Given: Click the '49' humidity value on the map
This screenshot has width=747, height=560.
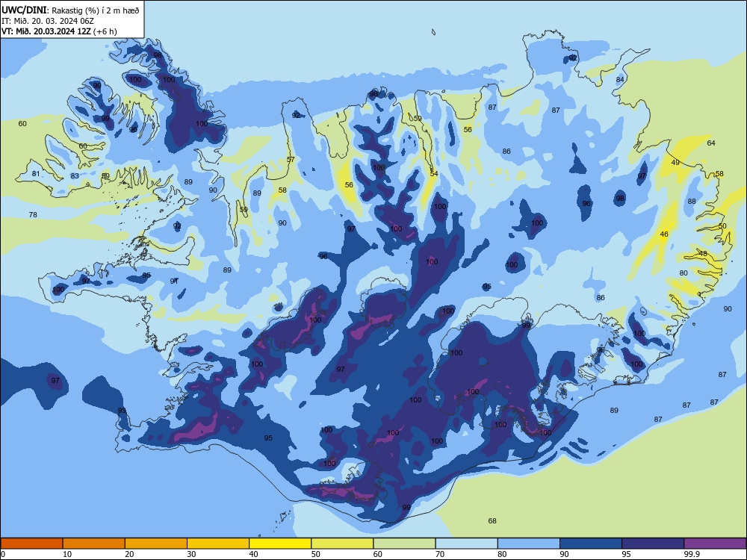Looking at the screenshot, I should [x=675, y=162].
